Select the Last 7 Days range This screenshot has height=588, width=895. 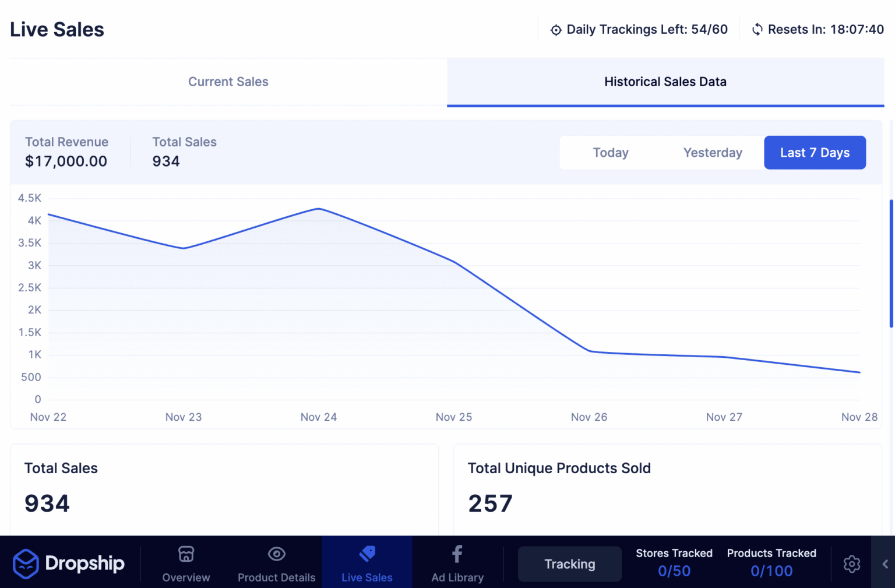[814, 153]
